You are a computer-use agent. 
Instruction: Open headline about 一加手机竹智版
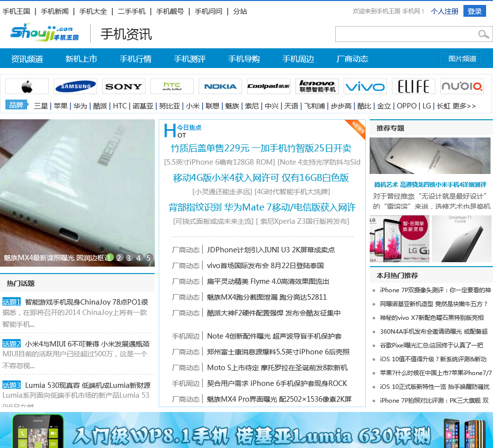click(261, 148)
